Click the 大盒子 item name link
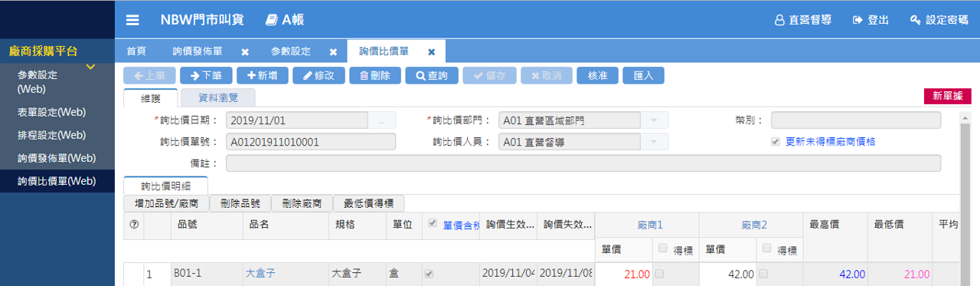The height and width of the screenshot is (286, 980). 260,274
